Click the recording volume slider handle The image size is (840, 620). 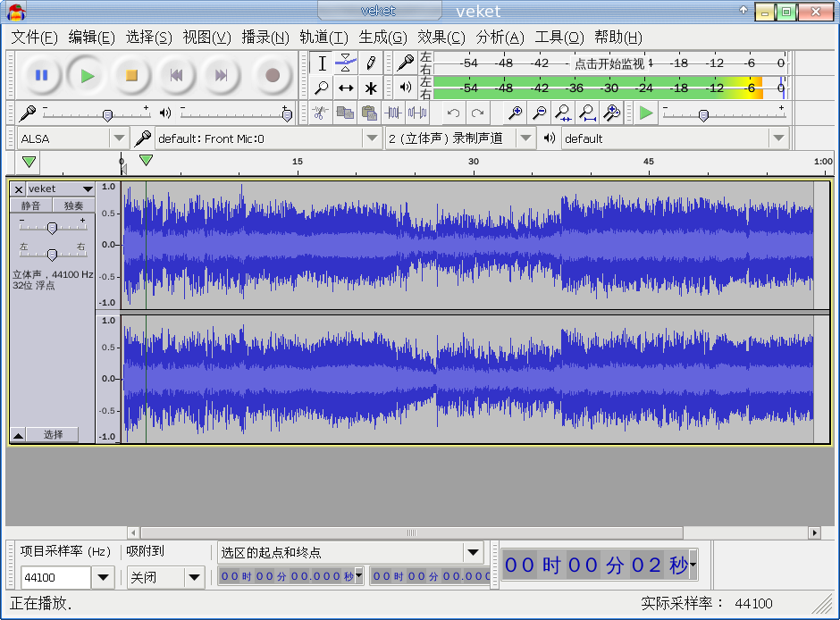[x=107, y=115]
